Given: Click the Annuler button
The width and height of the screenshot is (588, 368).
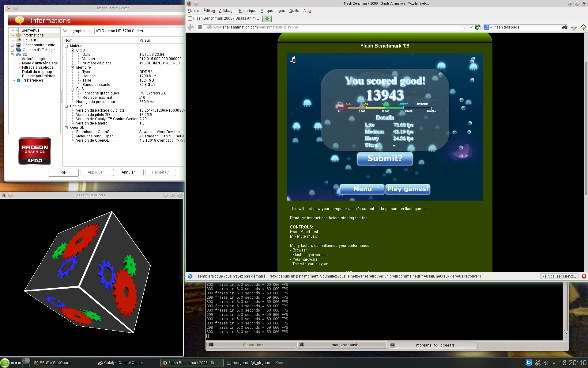Looking at the screenshot, I should pyautogui.click(x=128, y=172).
